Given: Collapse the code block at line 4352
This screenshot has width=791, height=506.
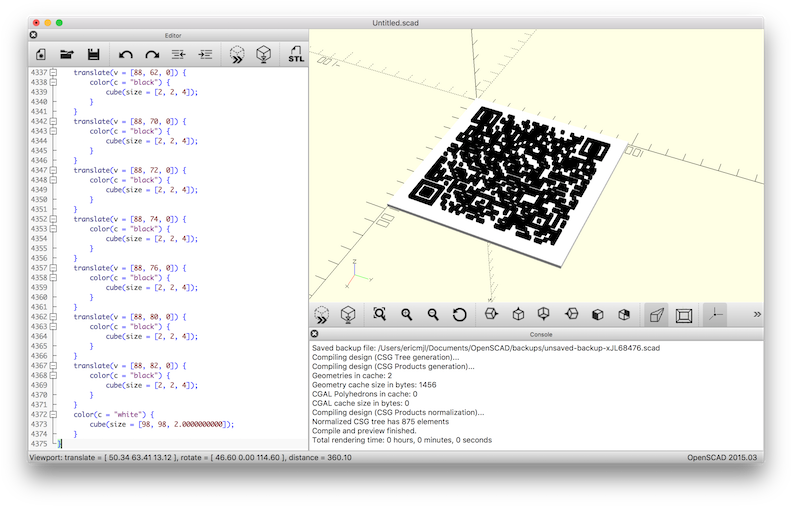Looking at the screenshot, I should (53, 219).
